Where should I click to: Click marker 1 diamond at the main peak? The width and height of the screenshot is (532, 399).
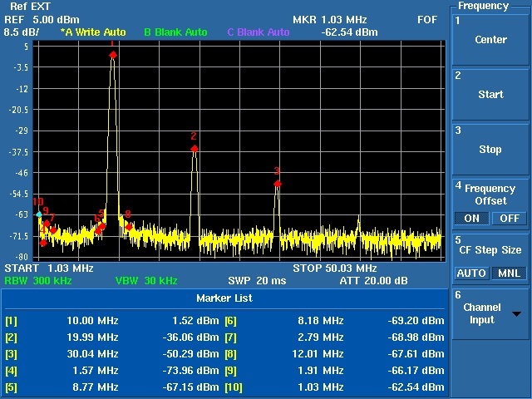[113, 55]
